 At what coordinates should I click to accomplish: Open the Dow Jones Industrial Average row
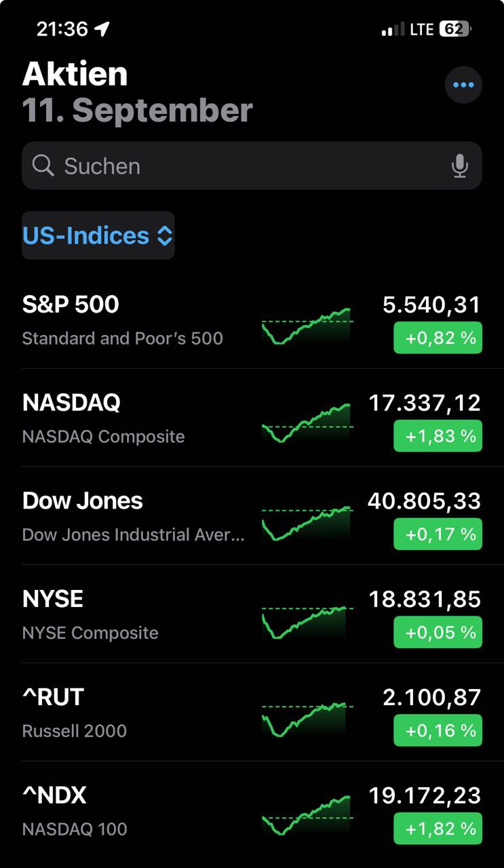pyautogui.click(x=133, y=515)
